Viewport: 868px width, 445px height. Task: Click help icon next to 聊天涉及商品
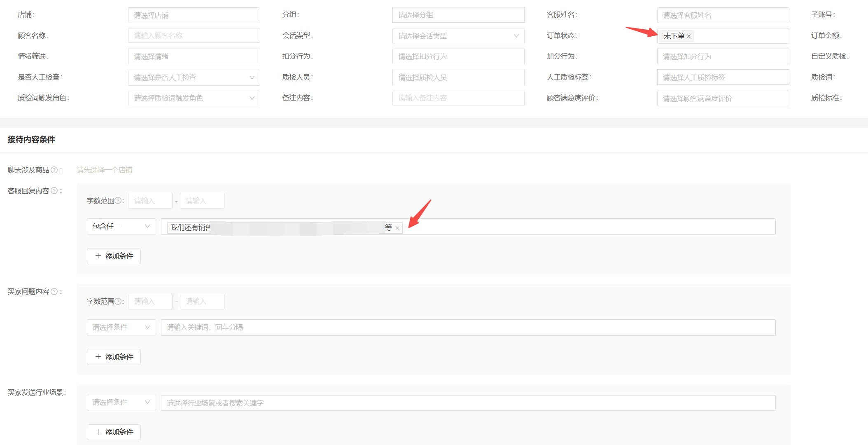[54, 170]
